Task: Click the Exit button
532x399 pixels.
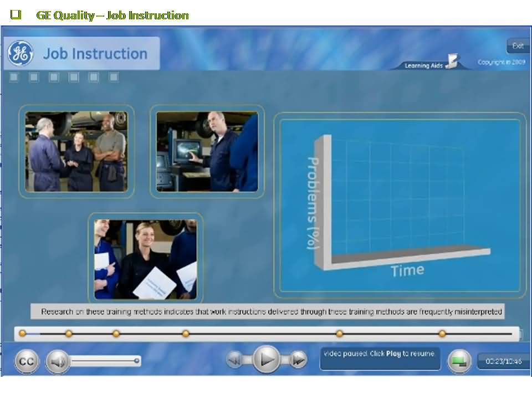Action: tap(518, 46)
